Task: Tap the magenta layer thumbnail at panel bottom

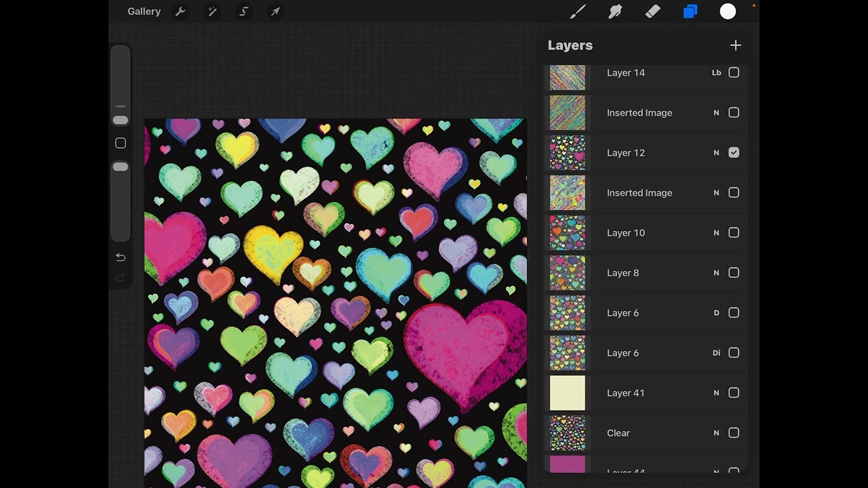Action: [x=567, y=464]
